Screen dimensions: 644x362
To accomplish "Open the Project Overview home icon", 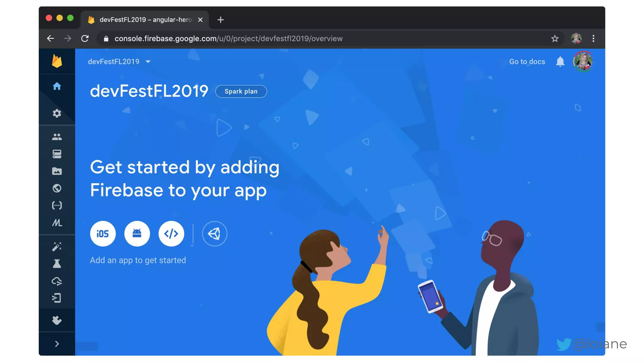I will pos(57,86).
